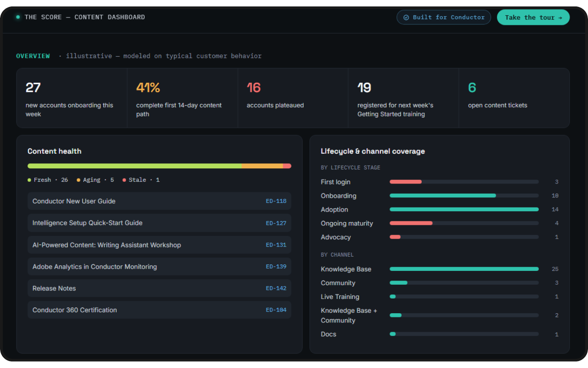Open ticket link ED-139
The width and height of the screenshot is (588, 368).
coord(276,267)
